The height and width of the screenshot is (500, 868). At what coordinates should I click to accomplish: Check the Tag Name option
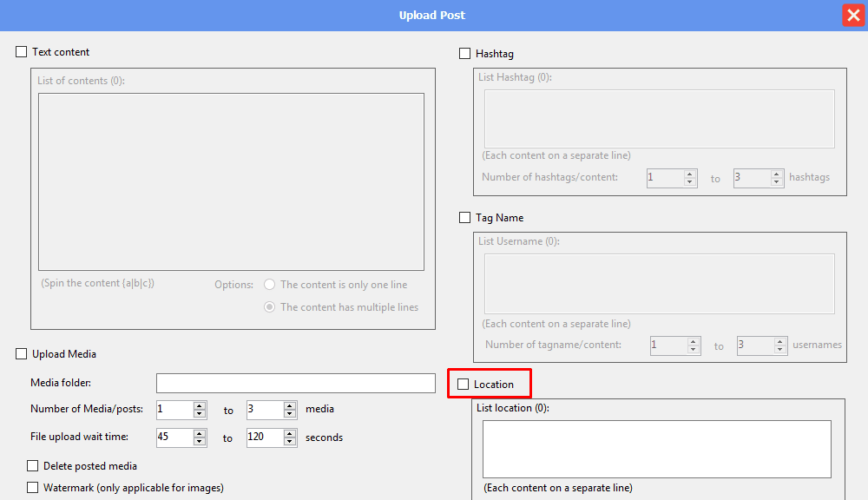465,218
